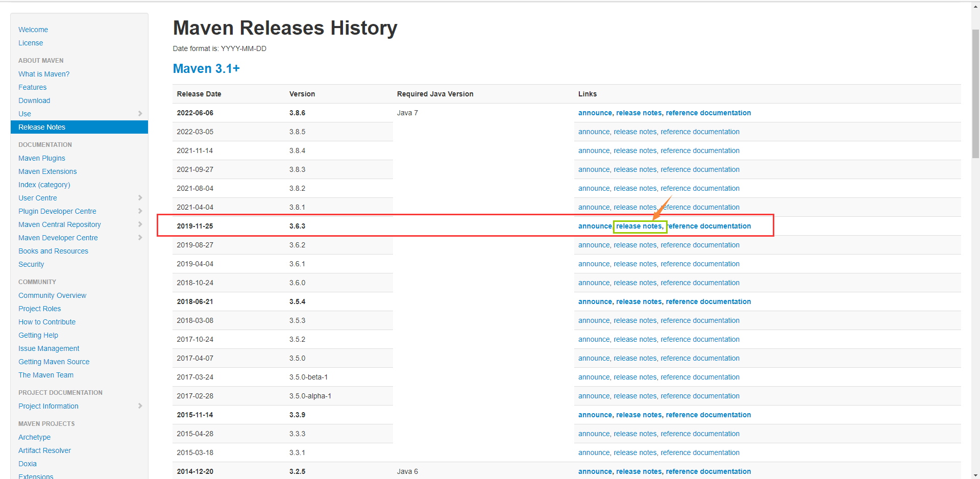Open release notes for version 3.6.2
980x479 pixels.
point(635,245)
